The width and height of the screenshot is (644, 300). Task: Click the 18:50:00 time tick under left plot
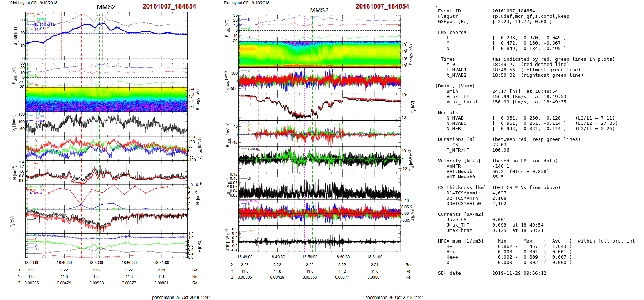[97, 263]
